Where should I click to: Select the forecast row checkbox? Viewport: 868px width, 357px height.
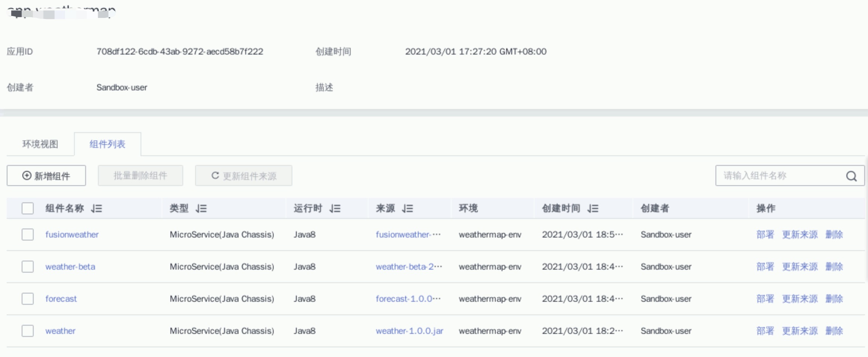click(x=28, y=299)
